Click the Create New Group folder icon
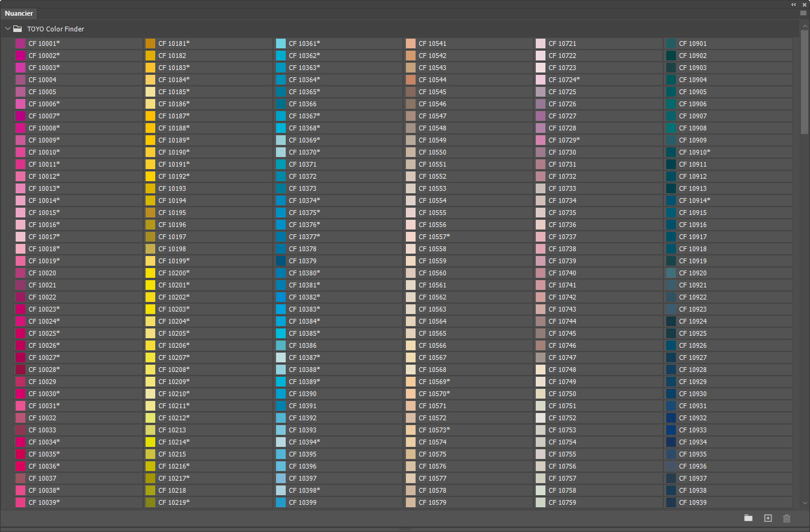Screen dimensions: 810x532 coord(748,518)
